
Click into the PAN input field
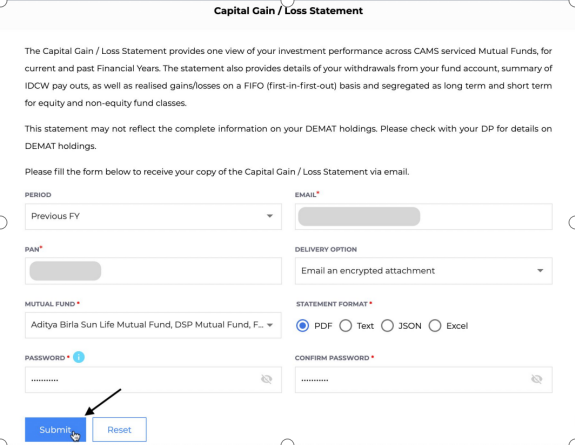tap(153, 271)
